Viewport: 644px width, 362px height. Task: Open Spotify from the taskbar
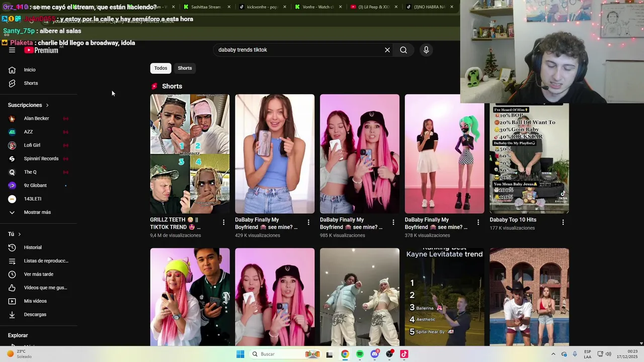[x=360, y=354]
